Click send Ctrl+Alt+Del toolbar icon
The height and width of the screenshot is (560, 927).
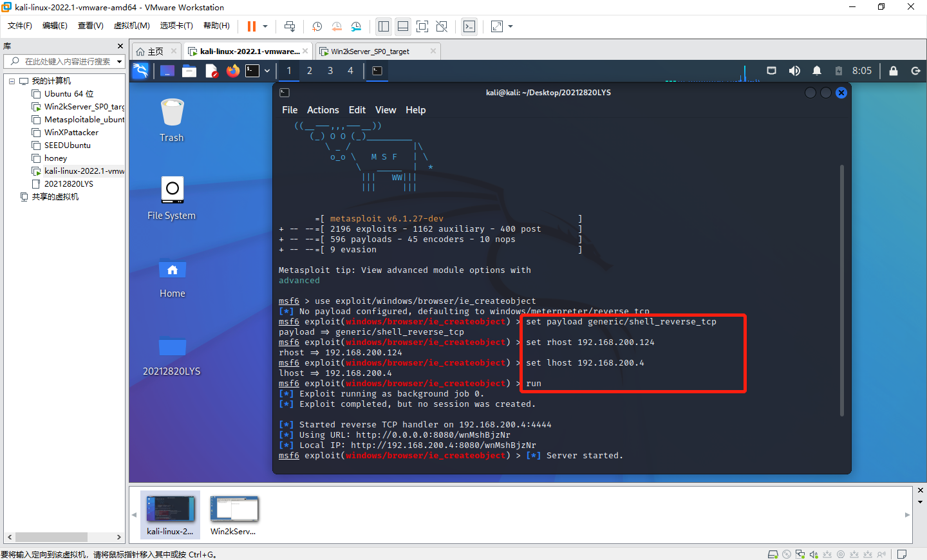(290, 26)
